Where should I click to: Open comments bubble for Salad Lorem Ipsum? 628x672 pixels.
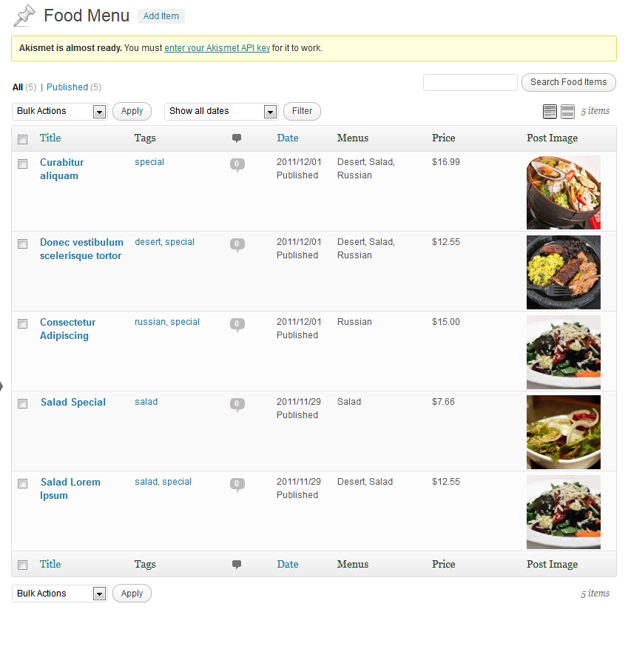coord(237,483)
